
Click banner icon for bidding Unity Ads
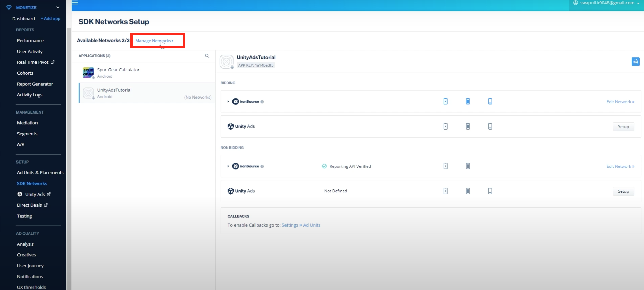click(x=490, y=126)
